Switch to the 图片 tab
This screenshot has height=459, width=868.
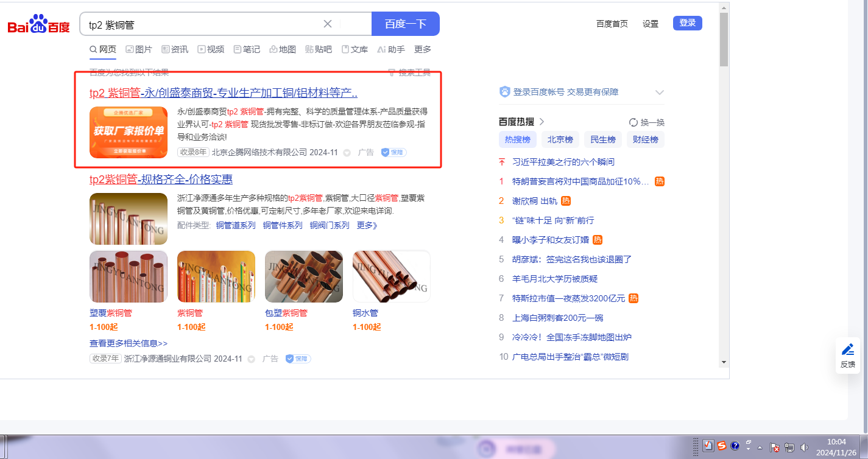click(139, 49)
